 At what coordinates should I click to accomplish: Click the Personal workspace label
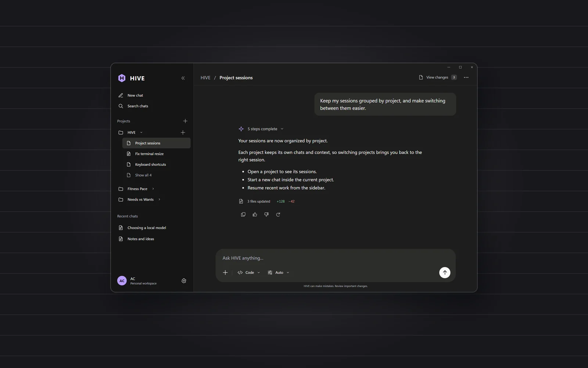click(143, 283)
